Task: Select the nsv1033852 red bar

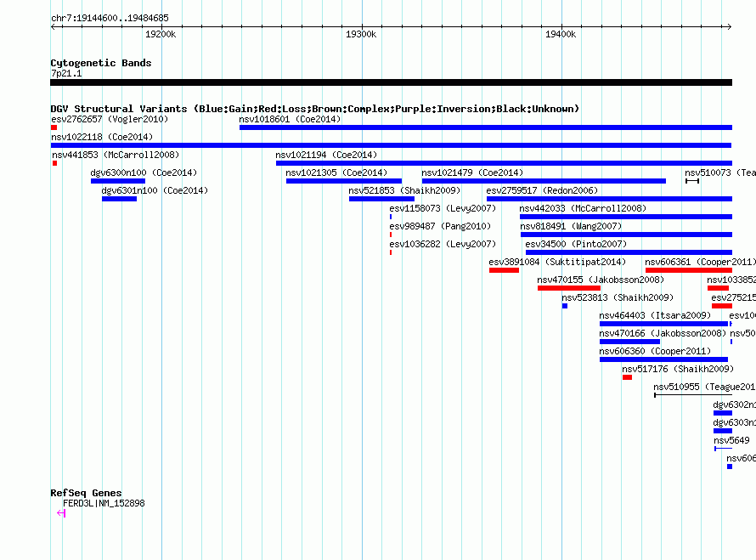Action: tap(718, 288)
